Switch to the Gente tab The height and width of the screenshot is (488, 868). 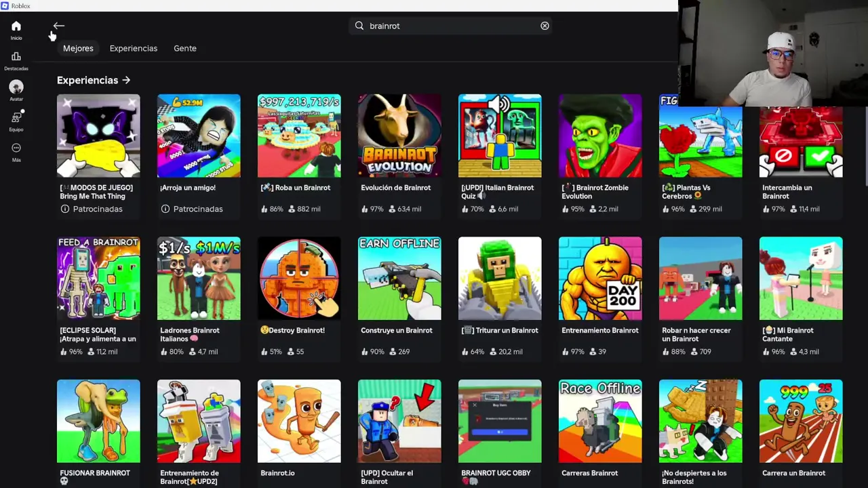[185, 48]
